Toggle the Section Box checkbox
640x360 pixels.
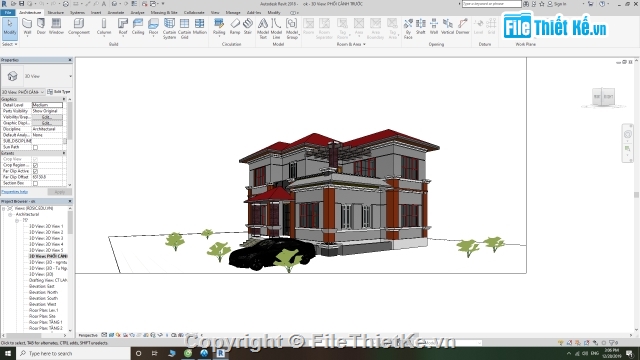tap(36, 183)
